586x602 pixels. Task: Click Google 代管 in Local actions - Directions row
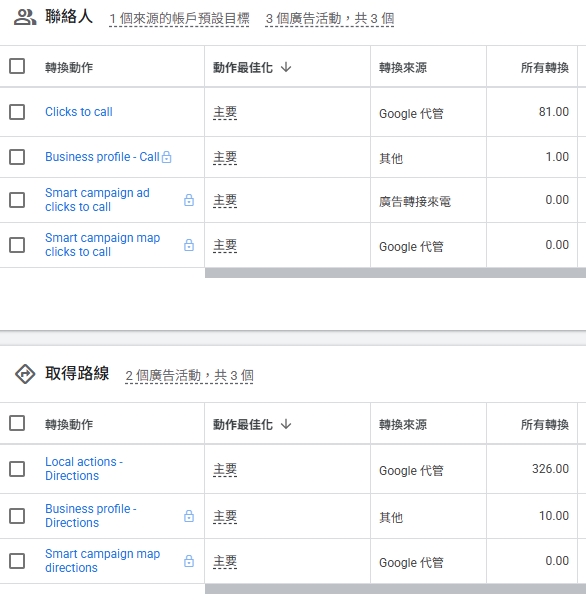[x=411, y=470]
